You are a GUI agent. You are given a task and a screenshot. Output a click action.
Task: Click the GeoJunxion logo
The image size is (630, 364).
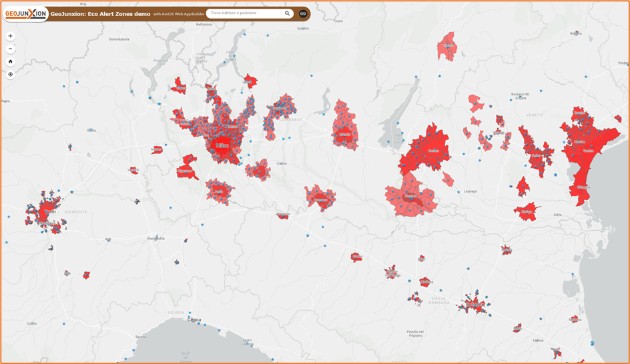(x=25, y=14)
